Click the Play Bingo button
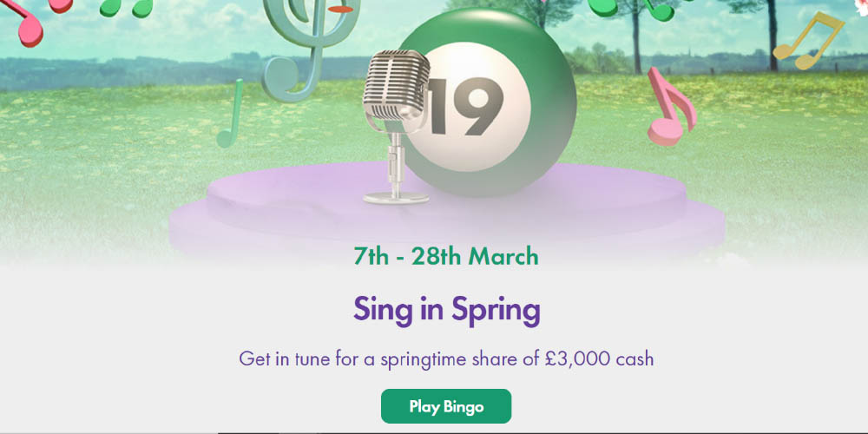 click(x=446, y=406)
